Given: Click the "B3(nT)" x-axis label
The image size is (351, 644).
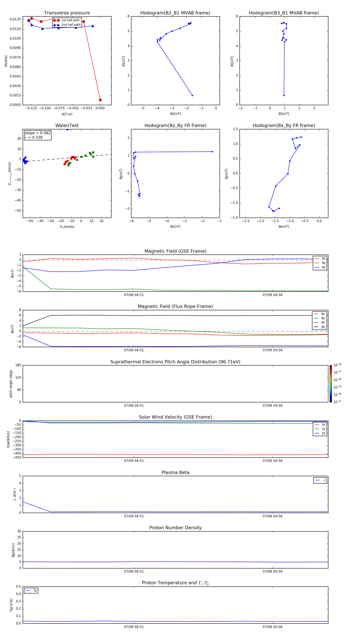Looking at the screenshot, I should coord(284,114).
